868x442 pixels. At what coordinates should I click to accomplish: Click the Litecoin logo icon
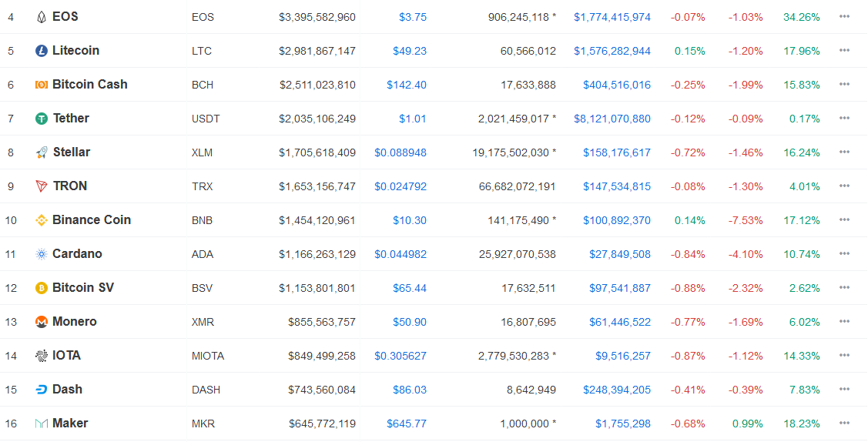[42, 51]
